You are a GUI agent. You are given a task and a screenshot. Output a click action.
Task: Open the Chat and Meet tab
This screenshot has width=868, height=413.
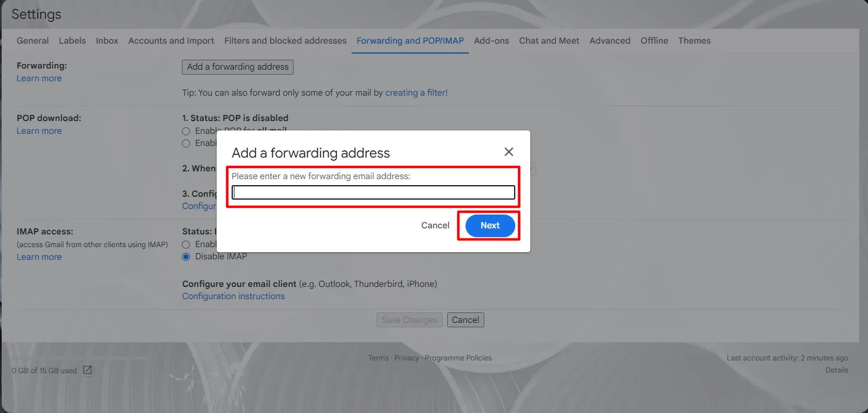[x=549, y=41]
